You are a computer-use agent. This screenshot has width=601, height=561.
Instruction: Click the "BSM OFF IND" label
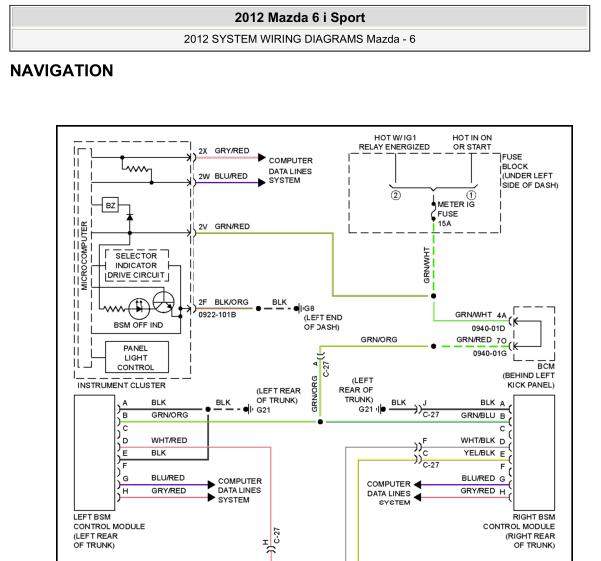(138, 325)
